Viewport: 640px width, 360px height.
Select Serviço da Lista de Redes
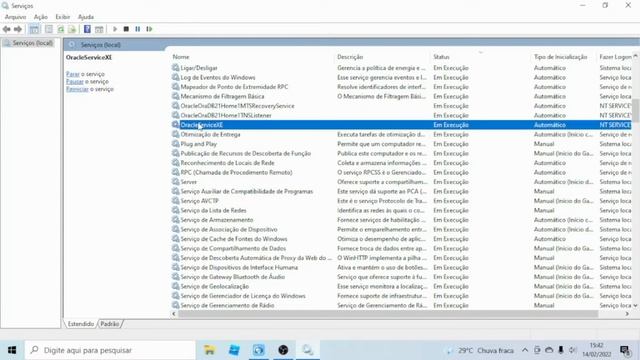(x=401, y=210)
